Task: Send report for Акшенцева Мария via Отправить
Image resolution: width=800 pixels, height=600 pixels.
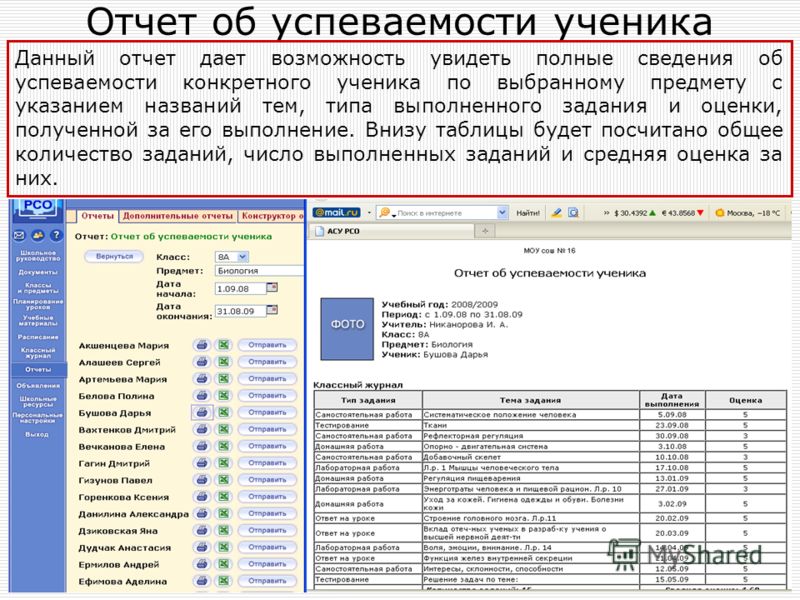Action: [267, 345]
